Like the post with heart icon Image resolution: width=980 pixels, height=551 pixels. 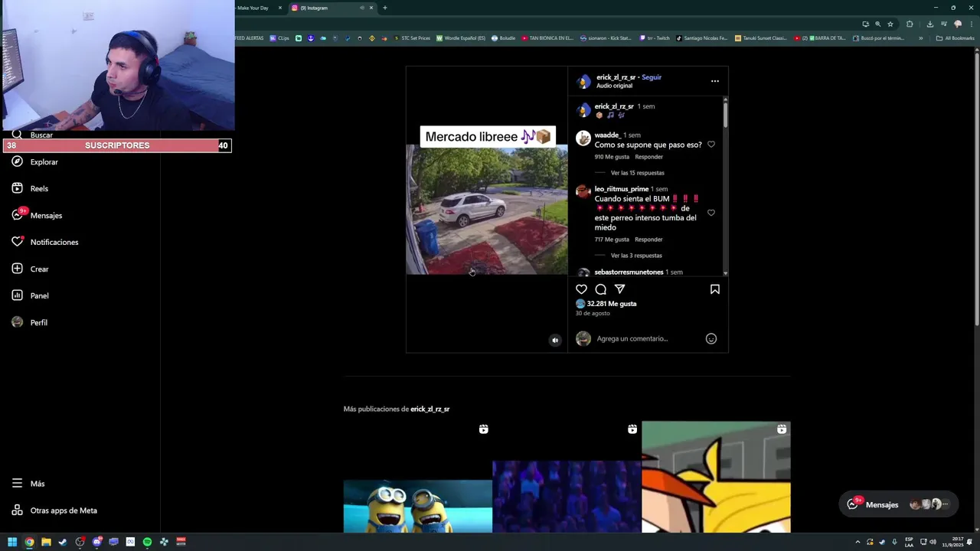pyautogui.click(x=581, y=289)
